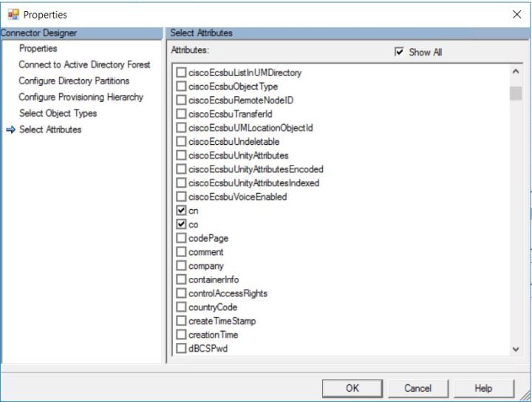Go to Connect to Active Directory Forest
Image resolution: width=532 pixels, height=402 pixels.
[84, 65]
